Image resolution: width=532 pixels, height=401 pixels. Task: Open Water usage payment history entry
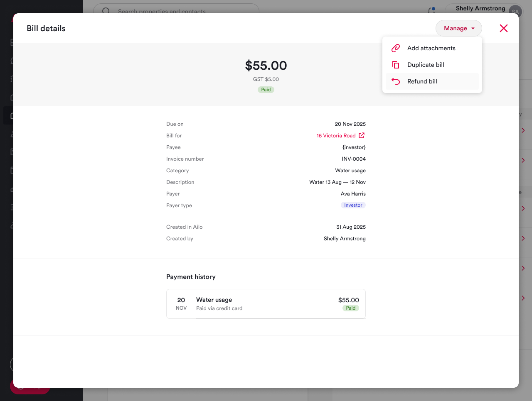tap(266, 304)
